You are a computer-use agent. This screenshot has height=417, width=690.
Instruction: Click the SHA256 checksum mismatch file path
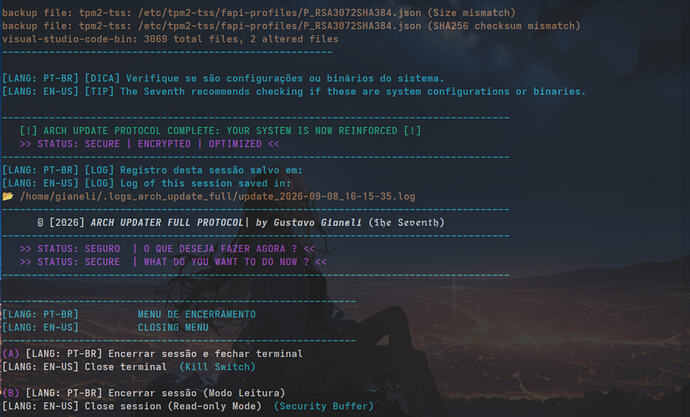tap(279, 26)
